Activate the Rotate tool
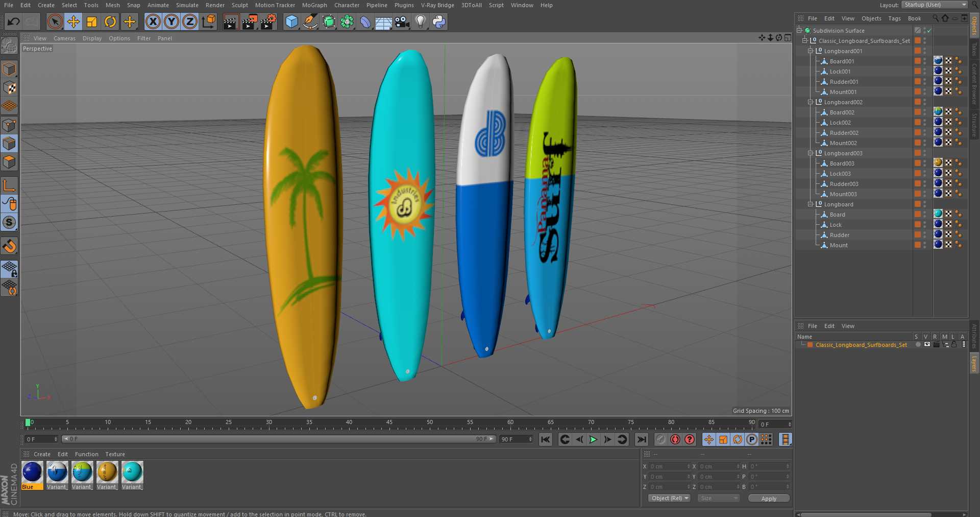980x517 pixels. click(110, 21)
